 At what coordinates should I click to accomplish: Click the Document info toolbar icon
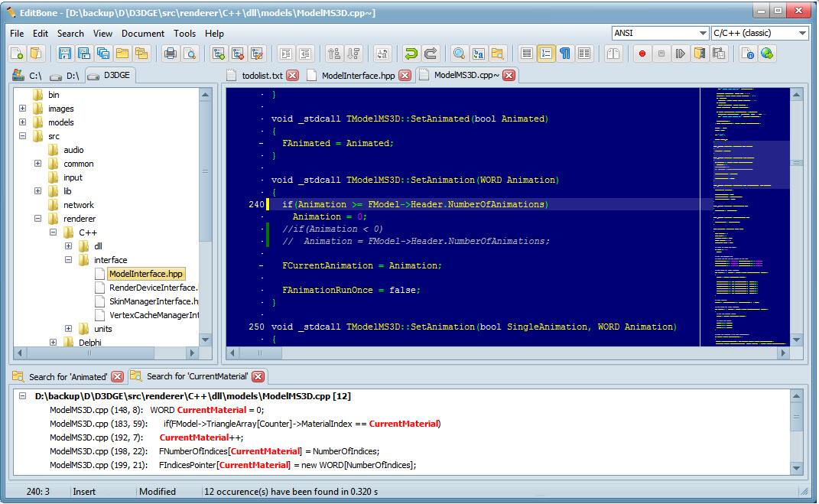click(748, 54)
